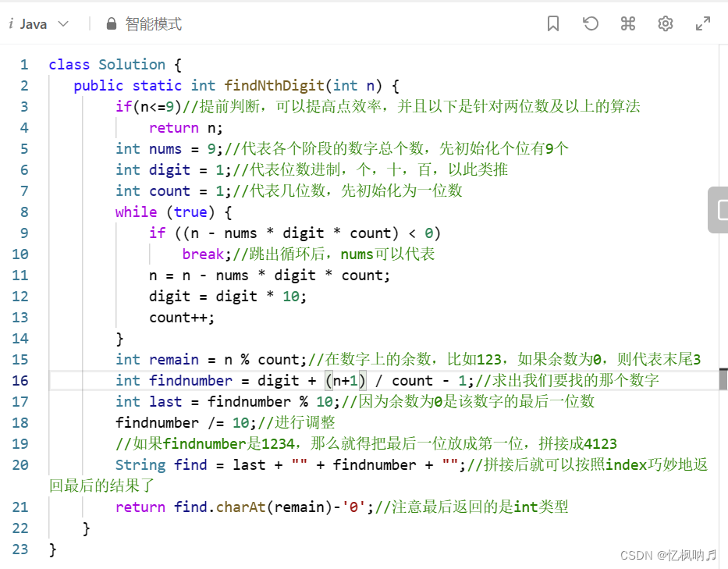Screen dimensions: 728x569
Task: Select the bookmark ribbon icon in toolbar
Action: tap(553, 23)
